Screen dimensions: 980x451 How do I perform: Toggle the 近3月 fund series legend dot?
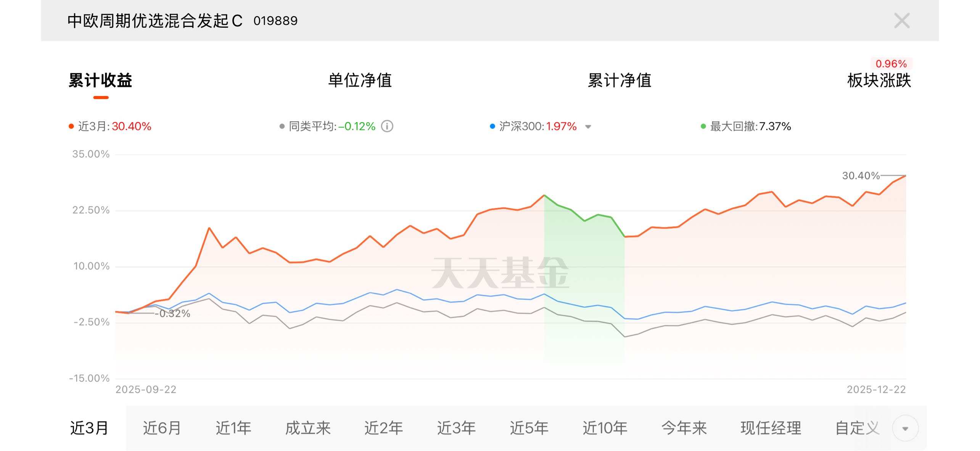(x=71, y=126)
